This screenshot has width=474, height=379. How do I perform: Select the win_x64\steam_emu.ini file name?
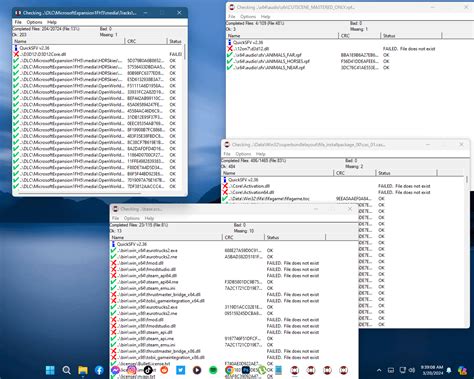147,288
